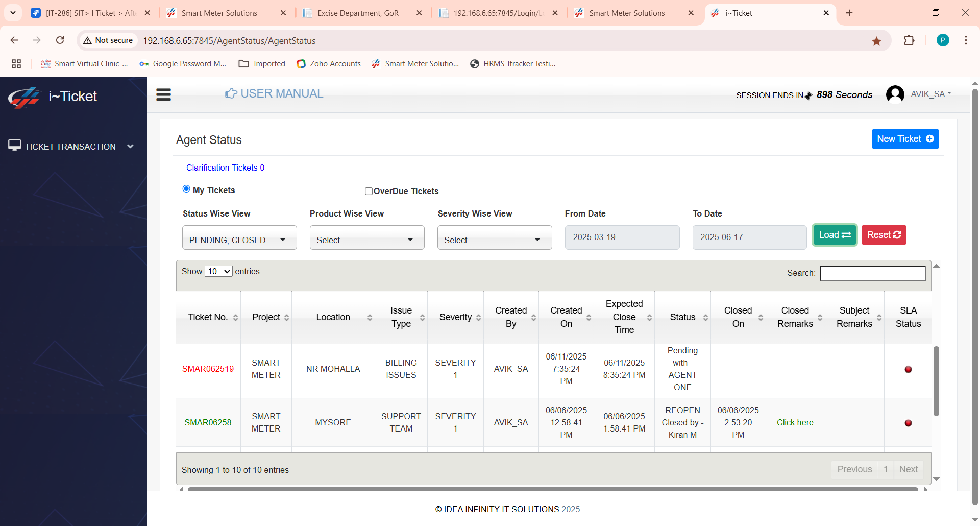Screen dimensions: 980x526
Task: Sort by Closed On column arrows
Action: click(x=761, y=318)
